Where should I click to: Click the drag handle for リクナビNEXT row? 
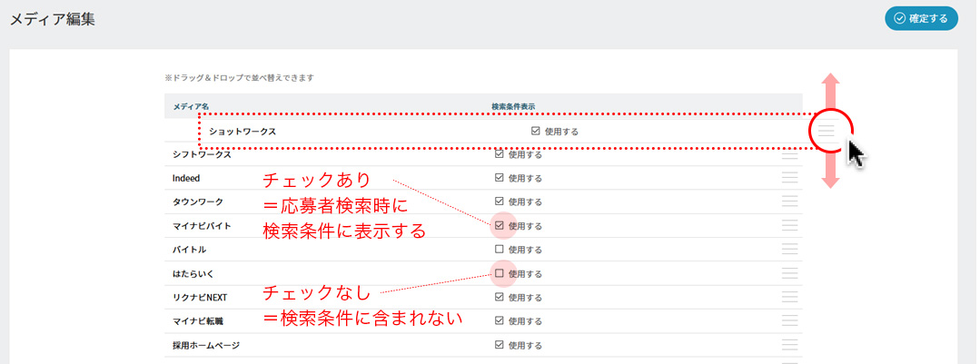pyautogui.click(x=789, y=297)
